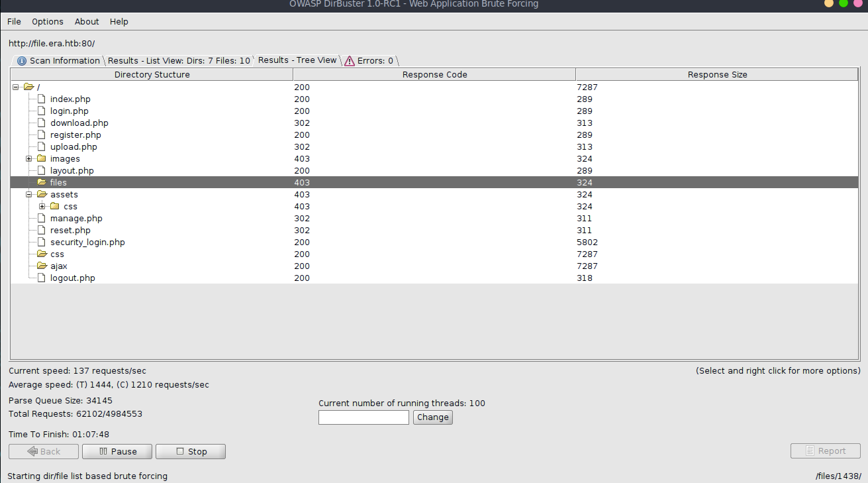
Task: Expand the css subfolder under assets
Action: (42, 207)
